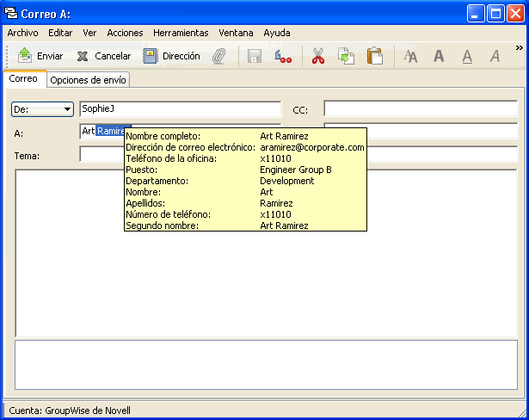Select the Correo tab

(x=22, y=79)
